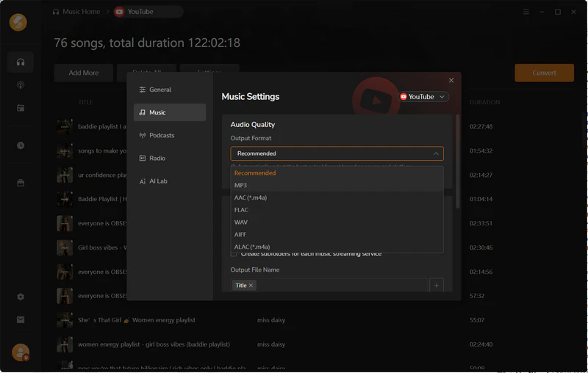Open the Toolbox sidebar icon
The height and width of the screenshot is (373, 588).
tap(21, 183)
